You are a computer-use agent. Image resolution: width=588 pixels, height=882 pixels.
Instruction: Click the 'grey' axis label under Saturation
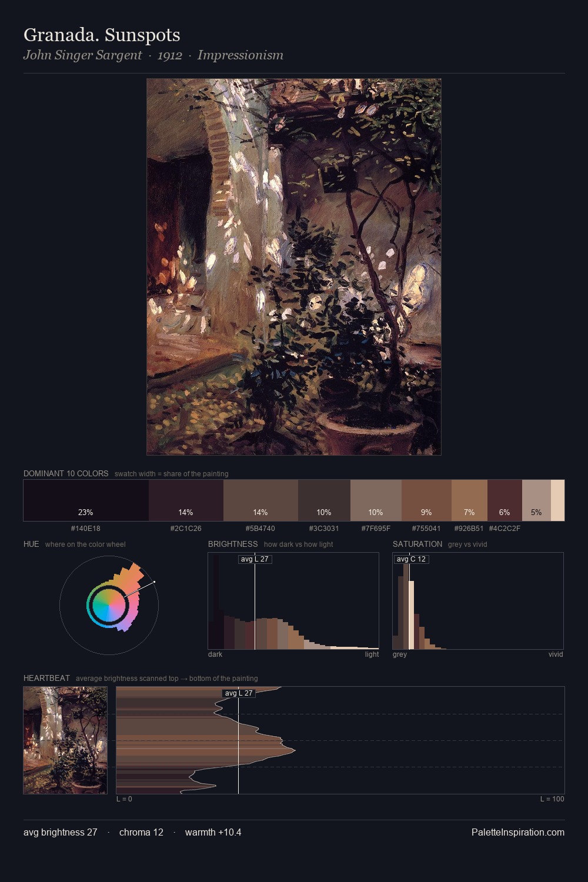(400, 654)
